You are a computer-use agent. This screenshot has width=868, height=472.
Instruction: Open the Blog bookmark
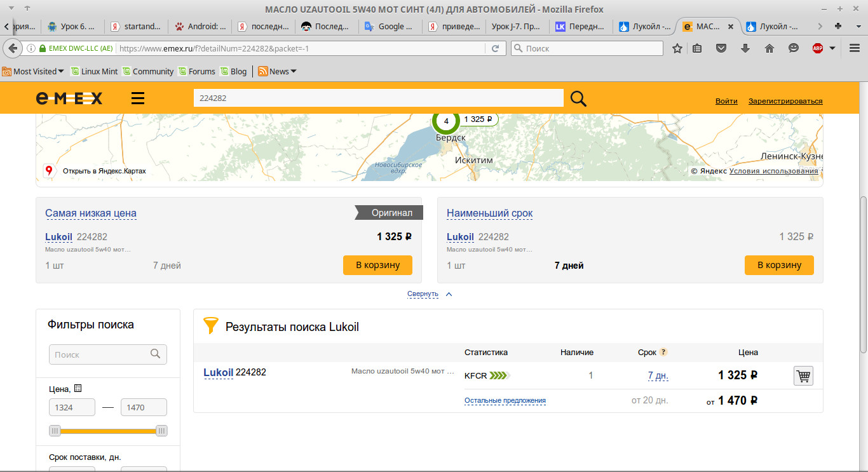click(x=233, y=71)
